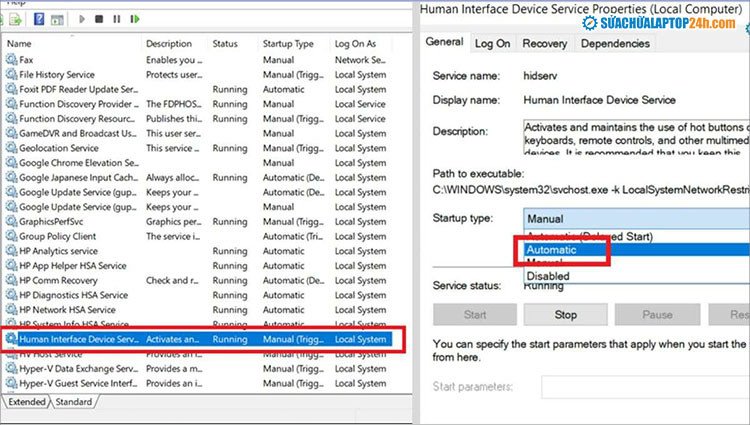The width and height of the screenshot is (750, 425).
Task: Click gear icon beside Hyper-V Guest Service Interface
Action: coord(11,383)
